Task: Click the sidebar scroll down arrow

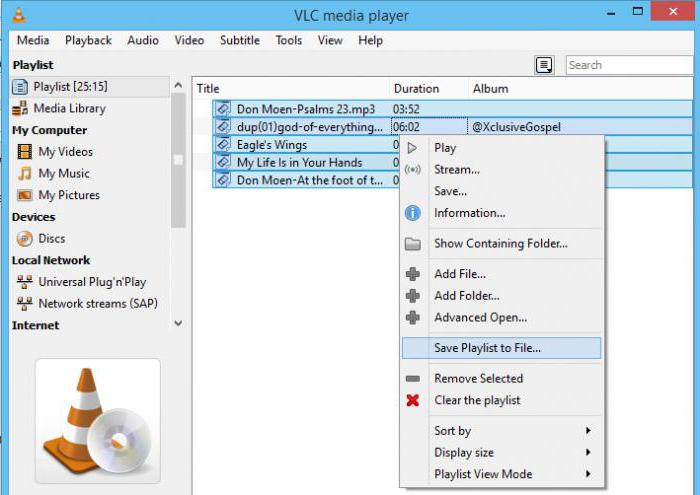Action: coord(178,323)
